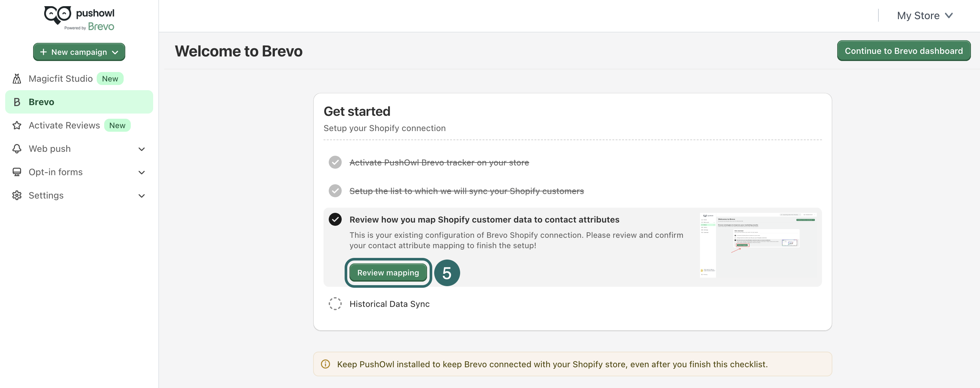Viewport: 980px width, 388px height.
Task: Toggle the Activate PushOwl Brevo tracker checkmark
Action: pyautogui.click(x=335, y=163)
